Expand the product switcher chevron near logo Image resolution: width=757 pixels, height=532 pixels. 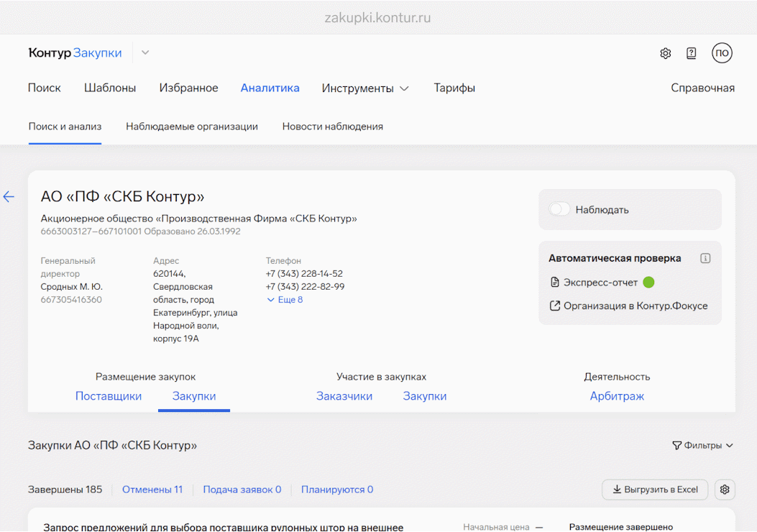[145, 52]
